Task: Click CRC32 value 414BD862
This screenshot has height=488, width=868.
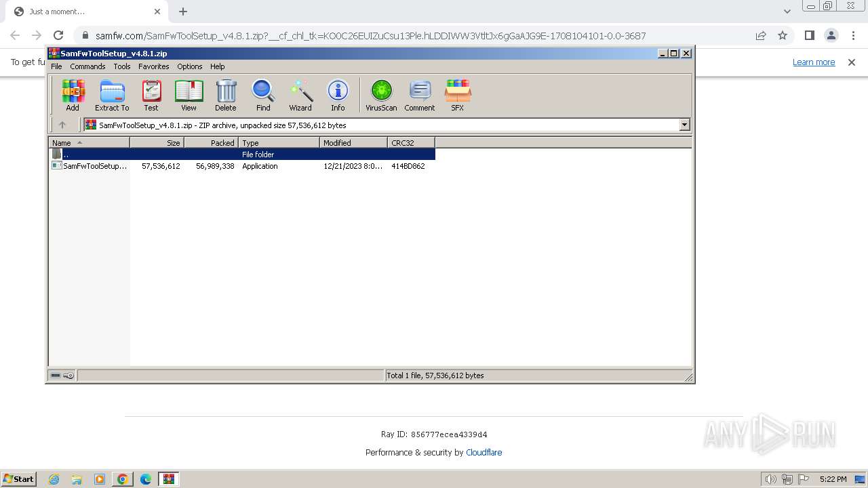Action: point(408,166)
